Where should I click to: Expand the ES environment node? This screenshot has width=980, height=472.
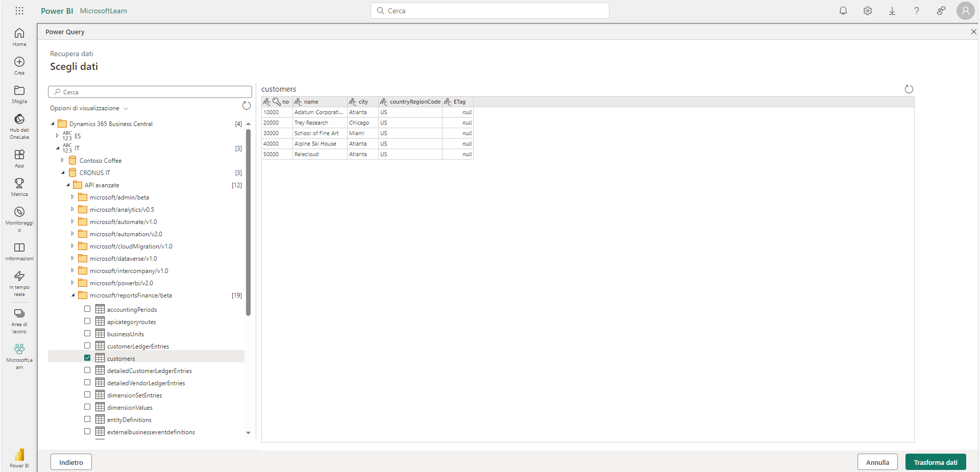[x=57, y=136]
